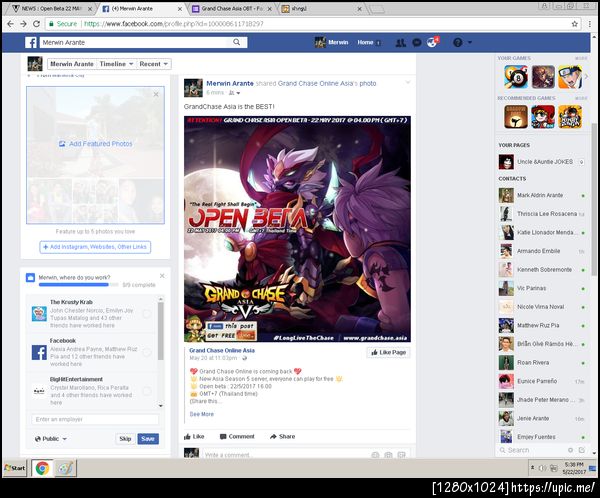Open Friend Requests icon in top bar
Screen dimensions: 600x498
point(401,42)
